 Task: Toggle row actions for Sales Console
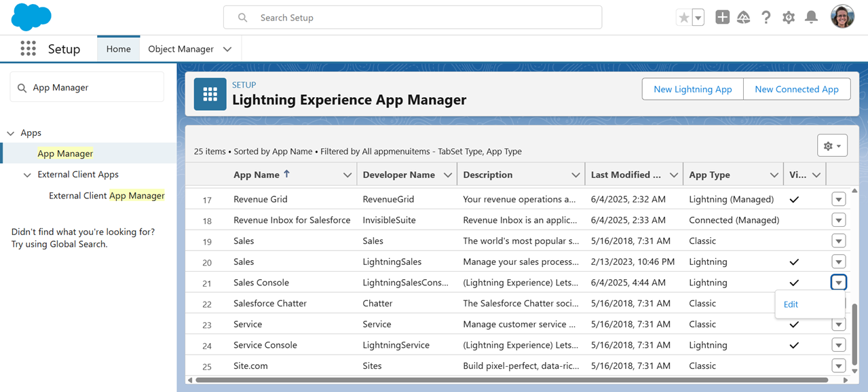click(x=839, y=283)
